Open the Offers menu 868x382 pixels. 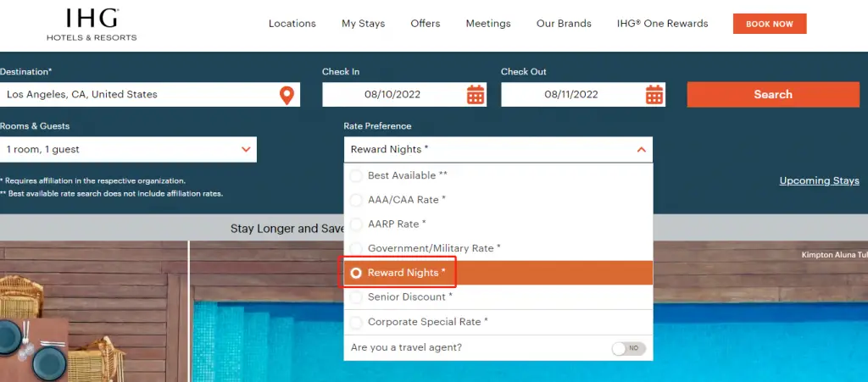(x=426, y=24)
